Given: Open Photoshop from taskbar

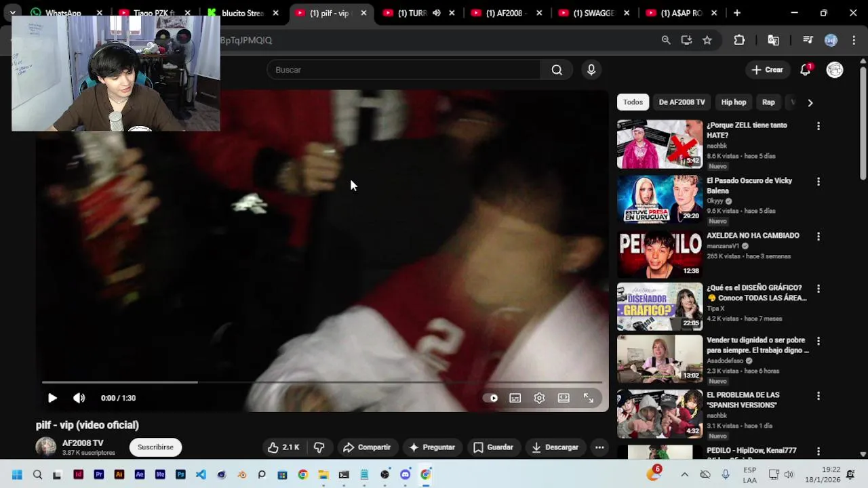Looking at the screenshot, I should [180, 474].
